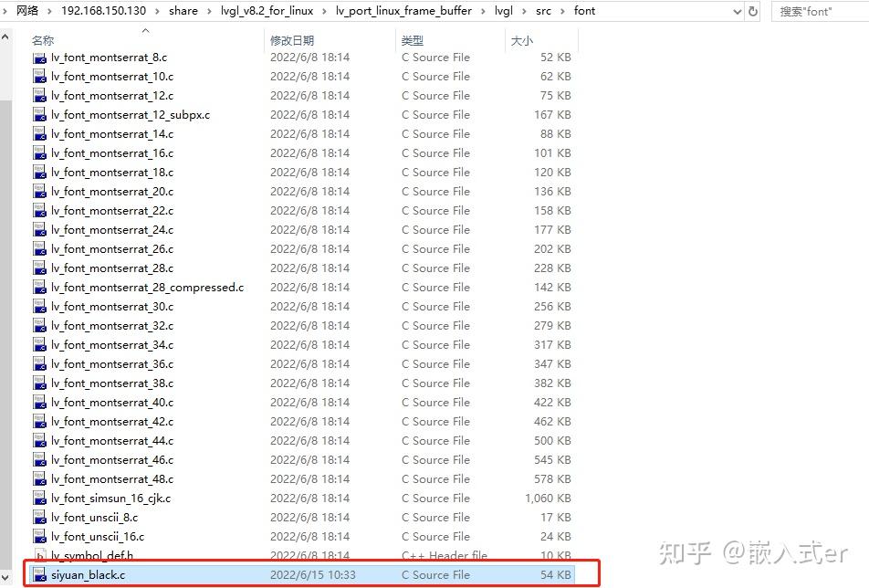Image resolution: width=869 pixels, height=588 pixels.
Task: Expand the breadcrumb chevron after src
Action: tap(562, 11)
